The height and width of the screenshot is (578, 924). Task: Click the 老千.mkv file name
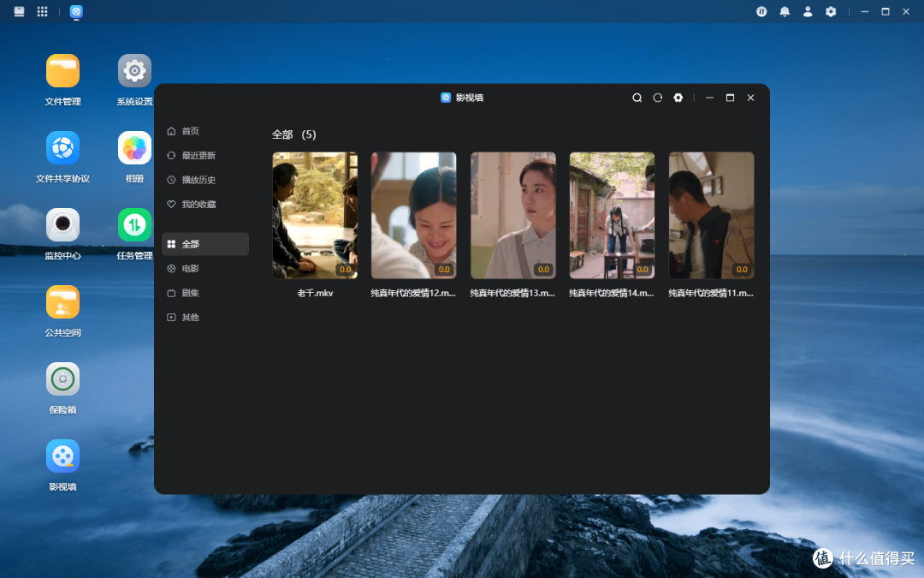(315, 293)
